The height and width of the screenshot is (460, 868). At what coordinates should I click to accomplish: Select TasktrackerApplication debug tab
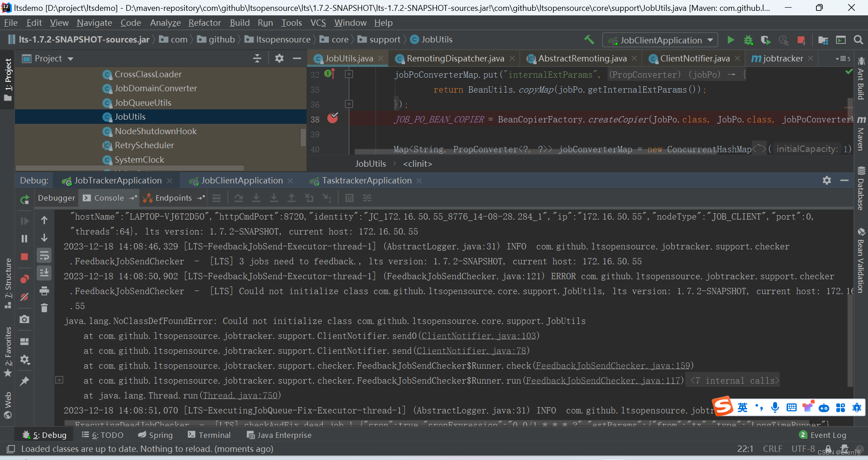click(x=366, y=181)
